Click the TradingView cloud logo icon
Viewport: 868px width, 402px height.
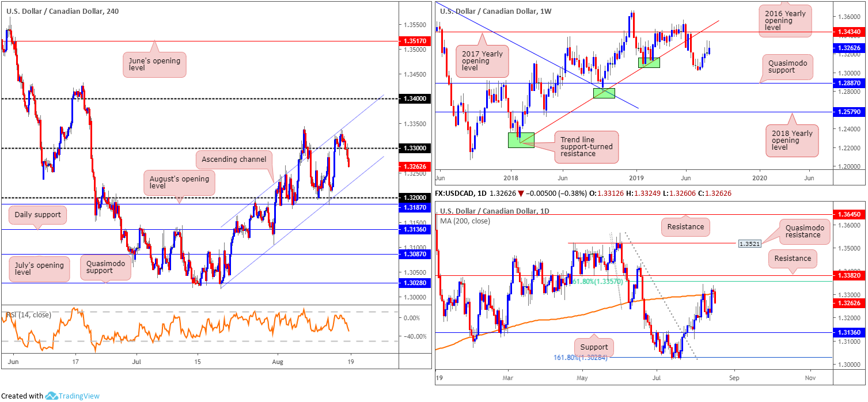coord(51,396)
